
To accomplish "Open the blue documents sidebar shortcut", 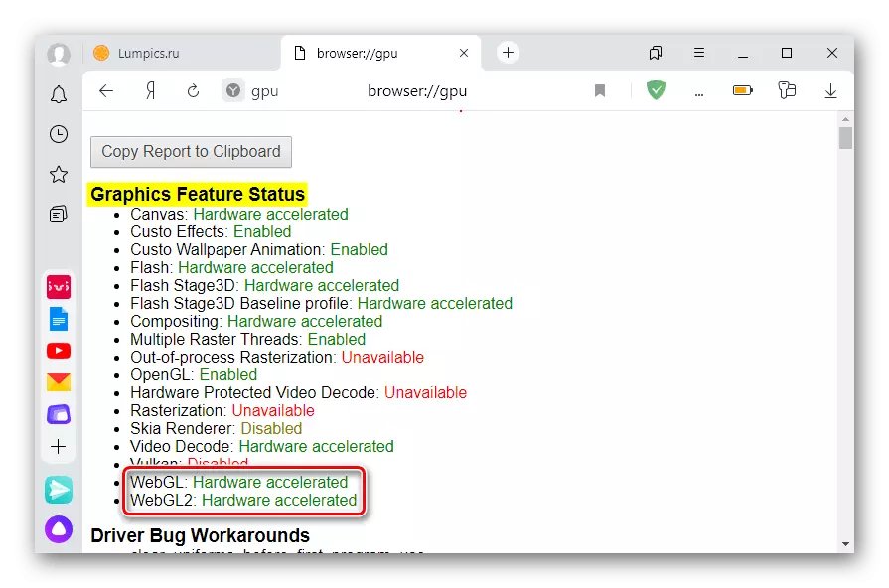I will click(x=59, y=319).
